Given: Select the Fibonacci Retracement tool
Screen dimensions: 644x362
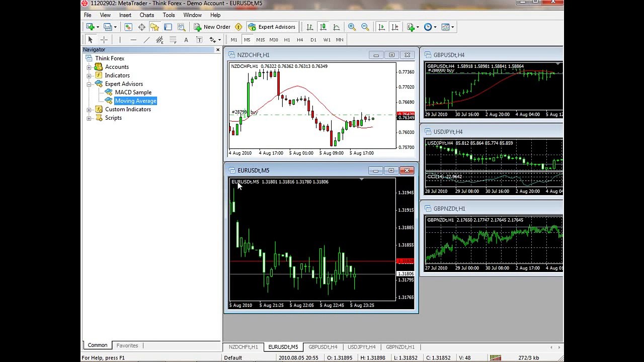Looking at the screenshot, I should point(173,40).
